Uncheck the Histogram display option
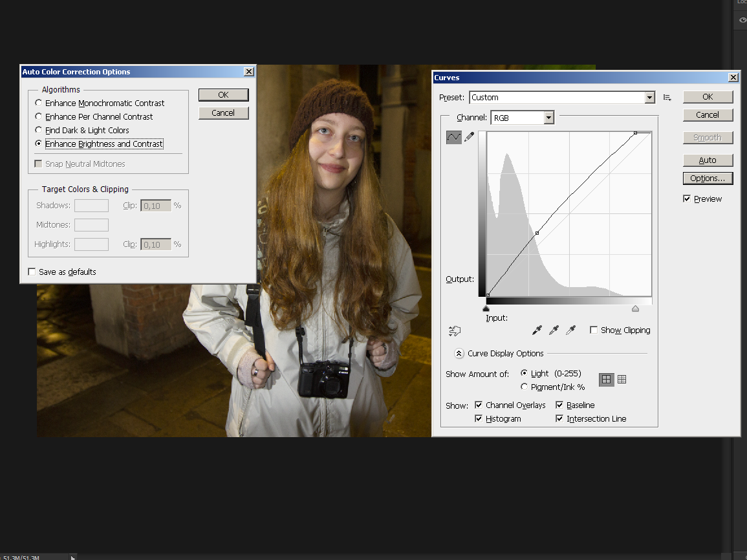 (479, 419)
